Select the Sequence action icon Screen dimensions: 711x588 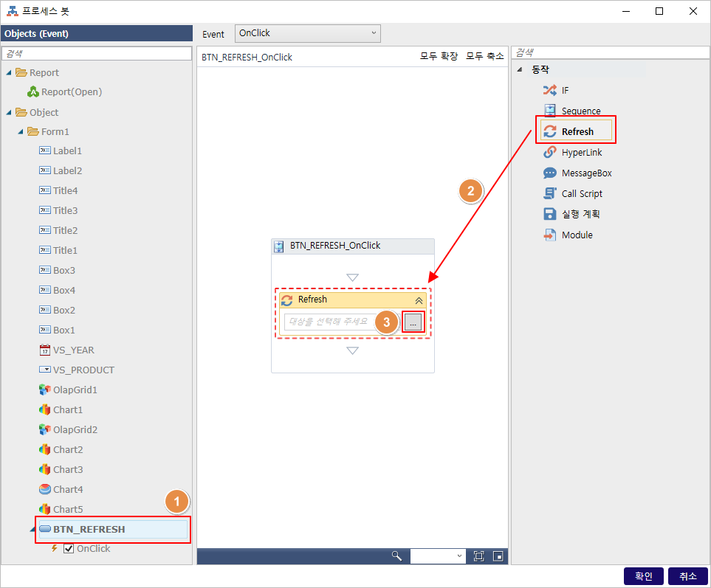coord(549,110)
